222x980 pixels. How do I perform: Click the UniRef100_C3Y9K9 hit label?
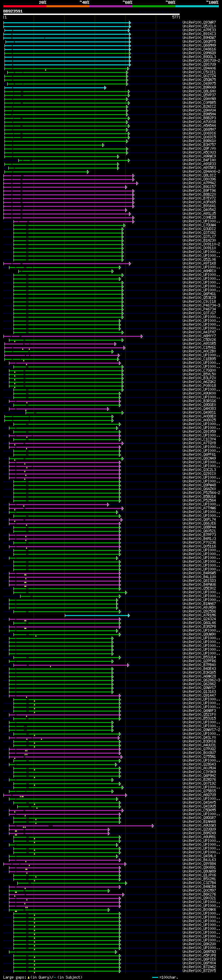coord(199,772)
